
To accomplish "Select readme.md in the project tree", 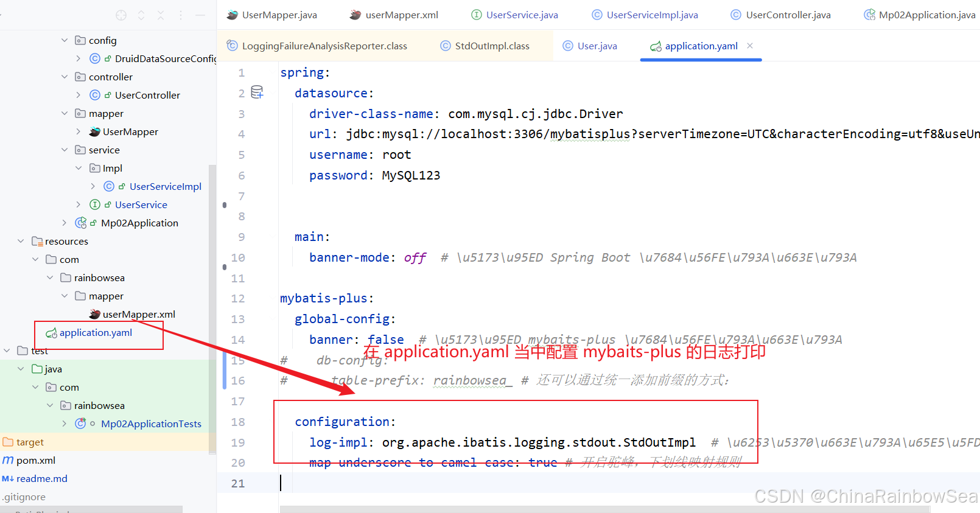I will click(x=42, y=478).
